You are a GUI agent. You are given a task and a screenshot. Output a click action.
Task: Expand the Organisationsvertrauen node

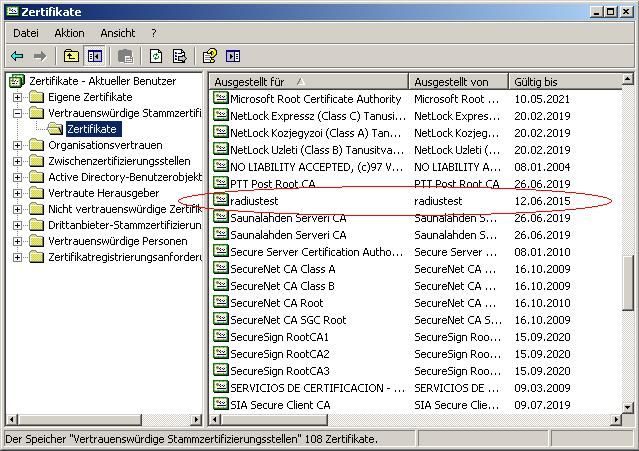click(x=17, y=145)
